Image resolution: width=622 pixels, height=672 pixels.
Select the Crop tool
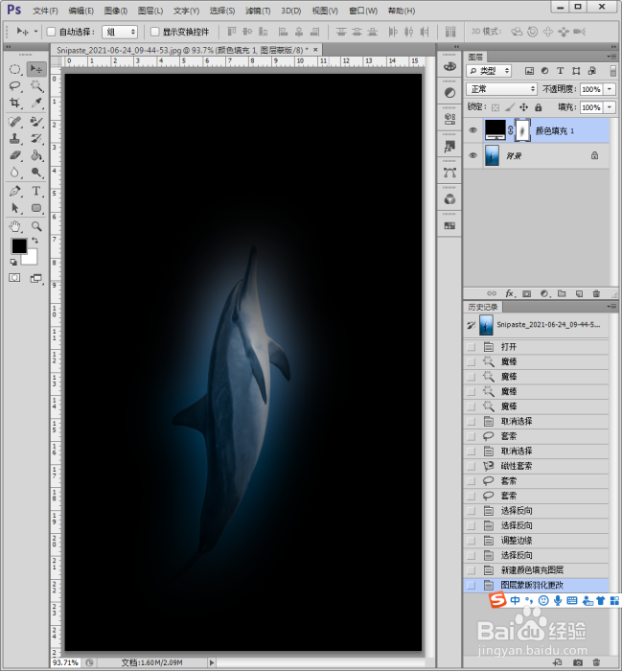[15, 103]
